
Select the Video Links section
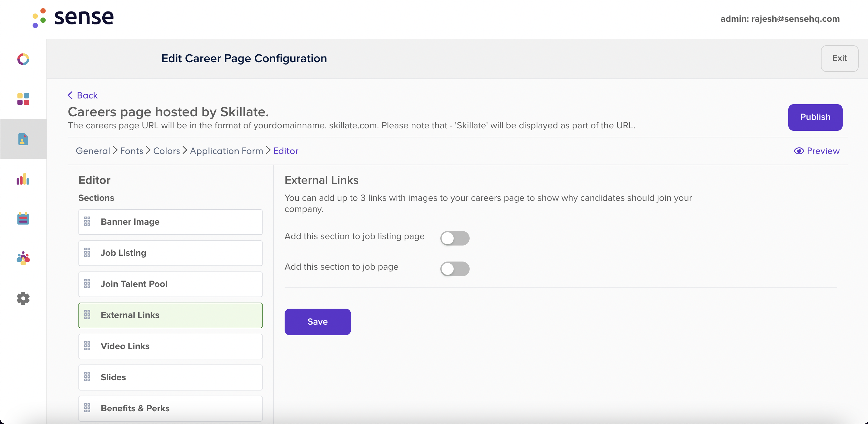point(170,346)
